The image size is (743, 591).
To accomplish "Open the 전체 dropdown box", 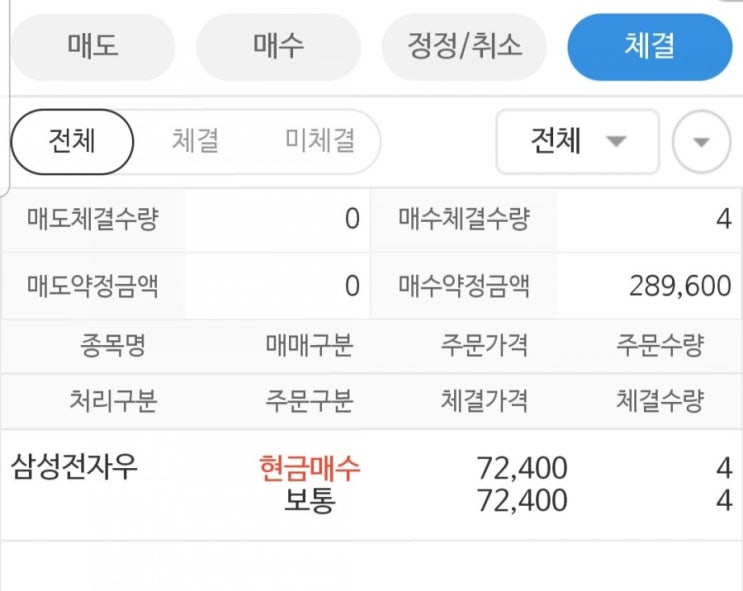I will (x=577, y=141).
